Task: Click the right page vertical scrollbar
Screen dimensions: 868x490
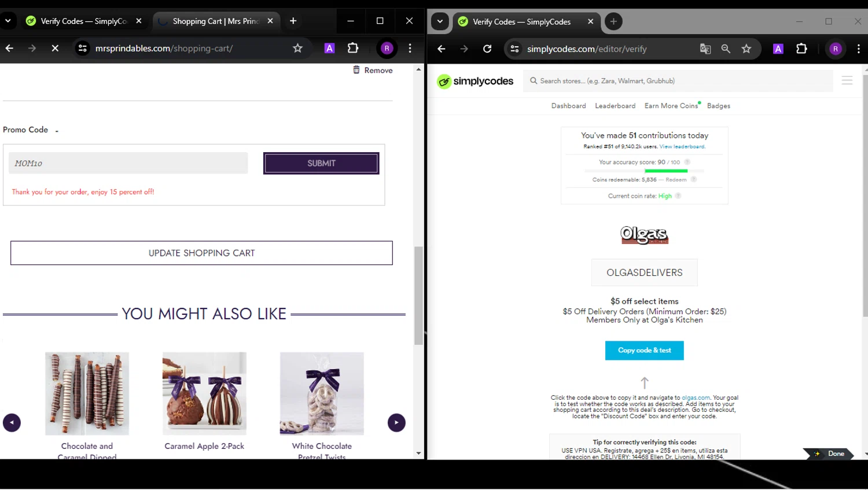Action: click(865, 195)
